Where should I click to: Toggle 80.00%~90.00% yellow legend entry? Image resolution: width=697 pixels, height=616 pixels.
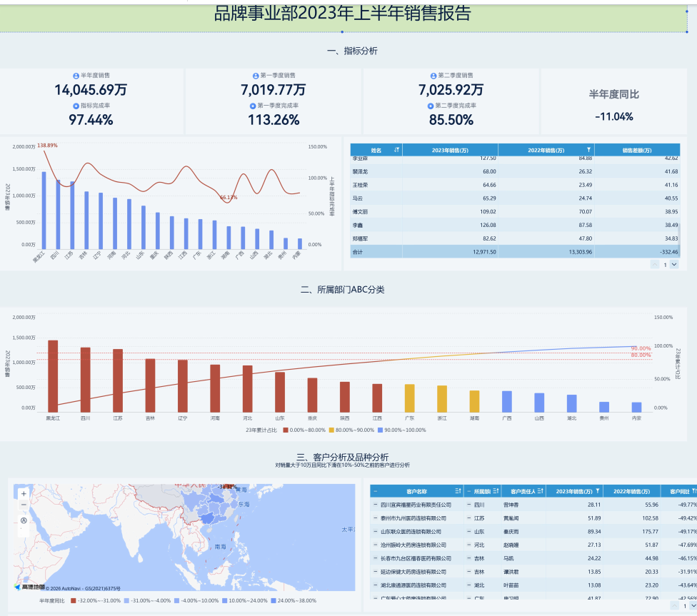coord(351,430)
